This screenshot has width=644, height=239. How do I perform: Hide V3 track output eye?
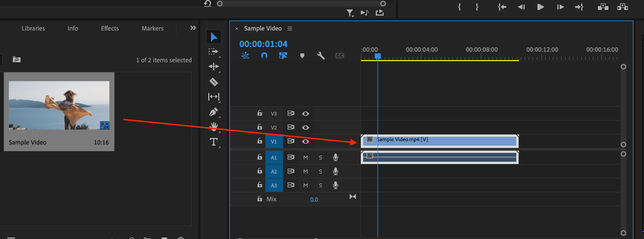tap(305, 114)
